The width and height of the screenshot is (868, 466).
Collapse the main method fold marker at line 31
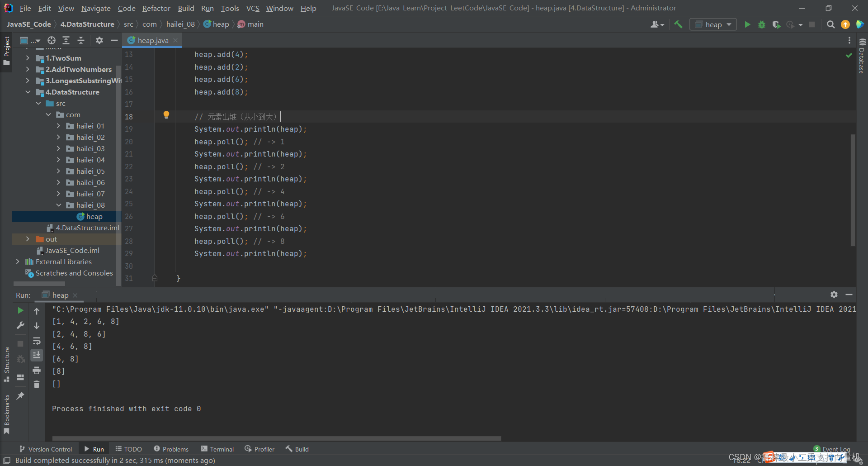pos(155,278)
